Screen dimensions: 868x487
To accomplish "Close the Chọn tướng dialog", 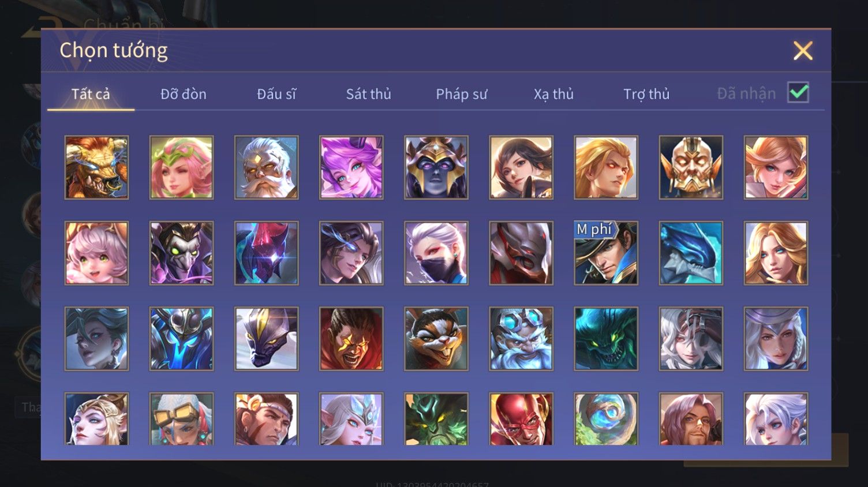I will [803, 51].
